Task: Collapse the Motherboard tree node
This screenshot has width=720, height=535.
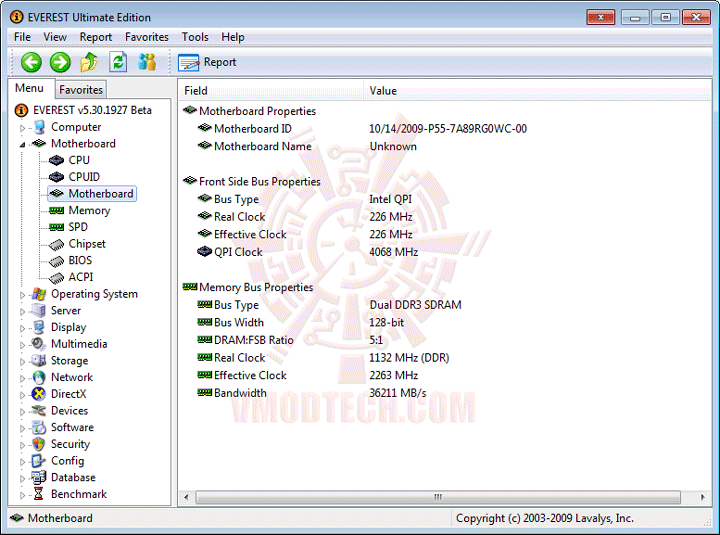Action: coord(22,145)
